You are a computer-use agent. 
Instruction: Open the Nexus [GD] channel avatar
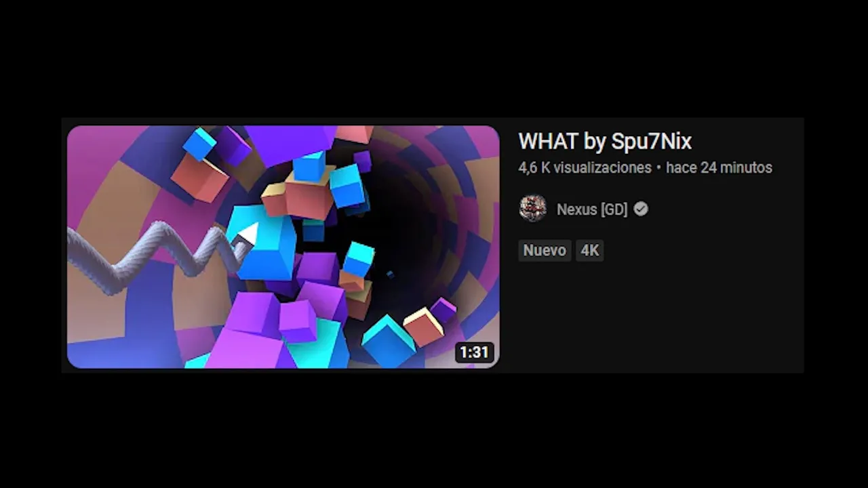(x=533, y=209)
